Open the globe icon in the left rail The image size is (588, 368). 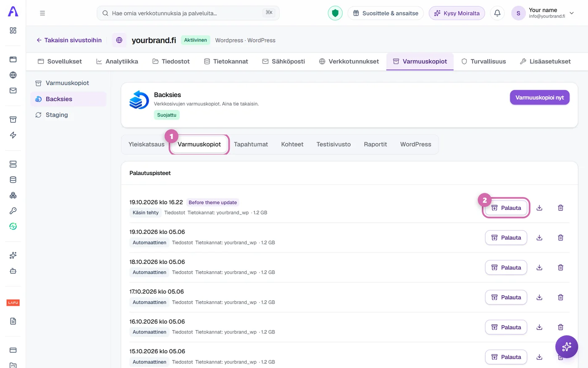click(x=13, y=75)
